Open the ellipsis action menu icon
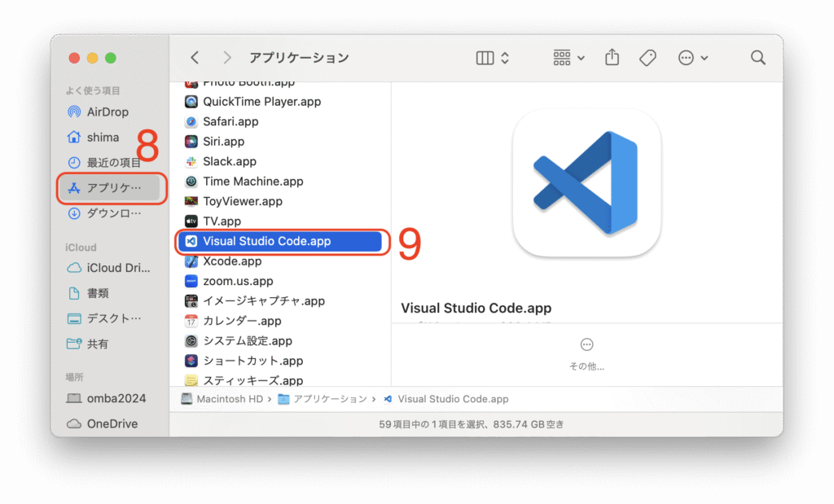This screenshot has width=834, height=504. pos(686,58)
